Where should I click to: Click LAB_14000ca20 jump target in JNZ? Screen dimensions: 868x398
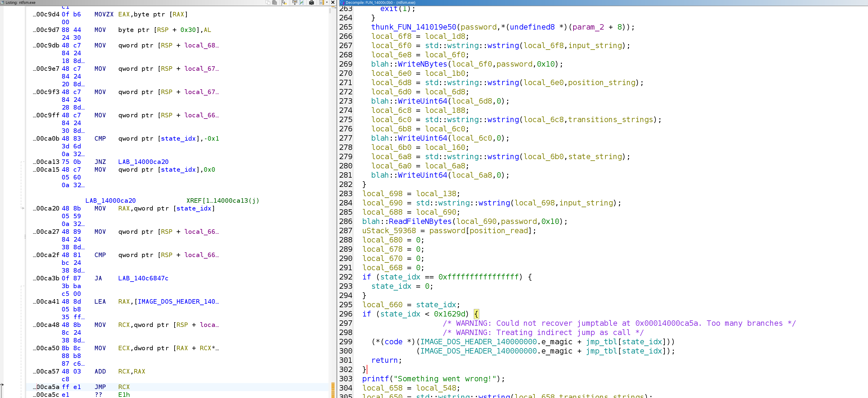coord(143,162)
